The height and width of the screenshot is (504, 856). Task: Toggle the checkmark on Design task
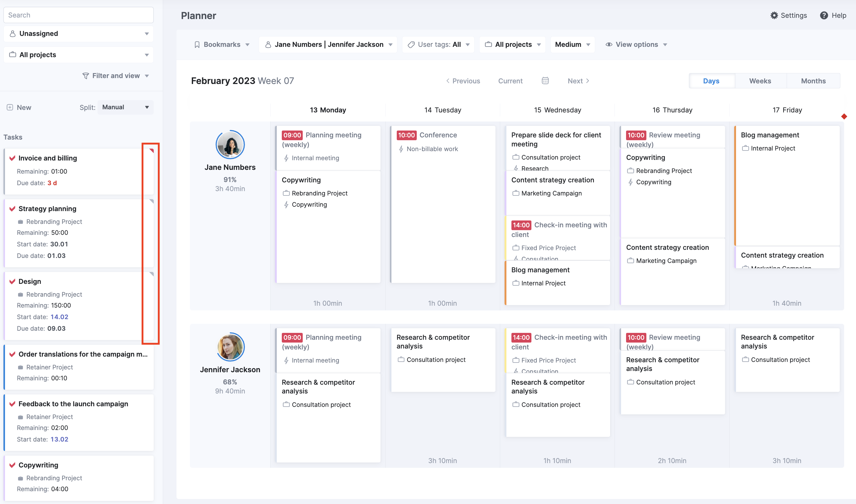[x=12, y=281]
